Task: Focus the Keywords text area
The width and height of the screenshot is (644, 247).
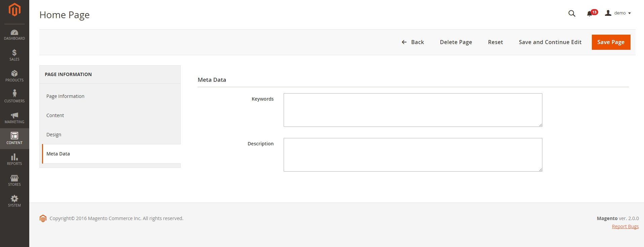Action: coord(413,110)
